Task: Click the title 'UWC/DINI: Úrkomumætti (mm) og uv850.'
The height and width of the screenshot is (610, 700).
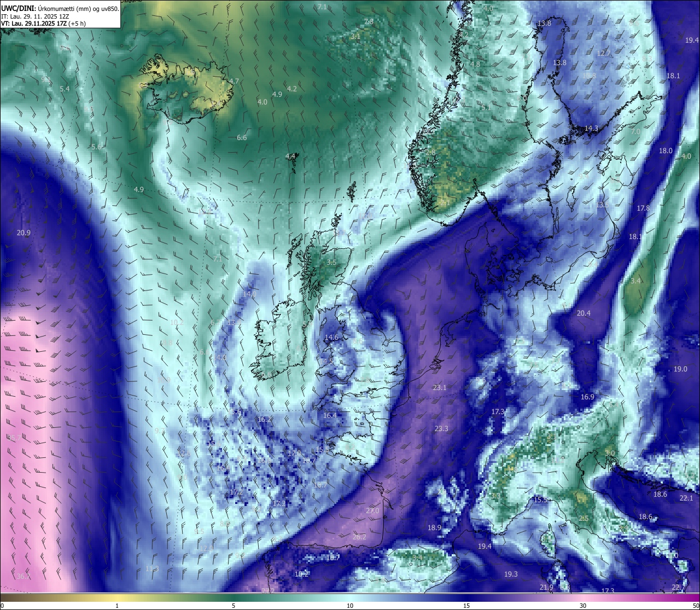Action: 60,8
